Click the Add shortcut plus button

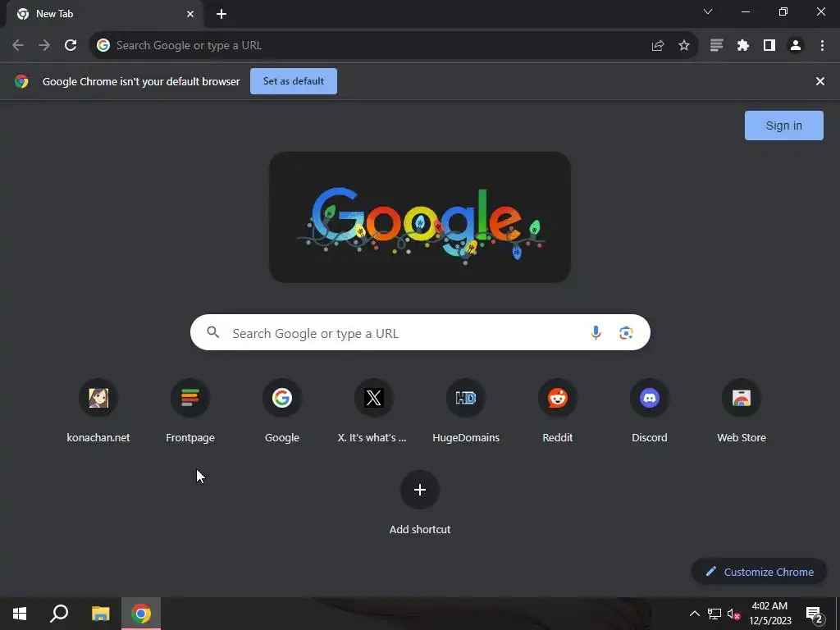[420, 490]
